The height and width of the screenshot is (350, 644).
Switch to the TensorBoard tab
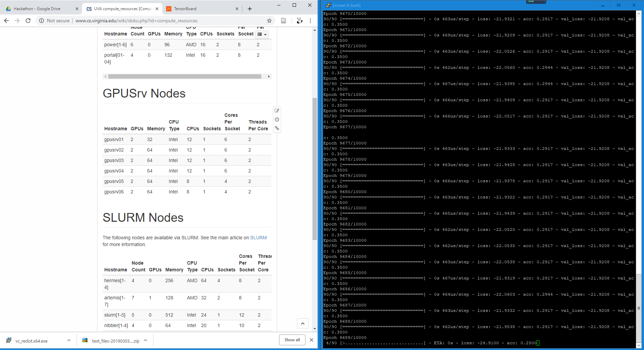coord(203,9)
